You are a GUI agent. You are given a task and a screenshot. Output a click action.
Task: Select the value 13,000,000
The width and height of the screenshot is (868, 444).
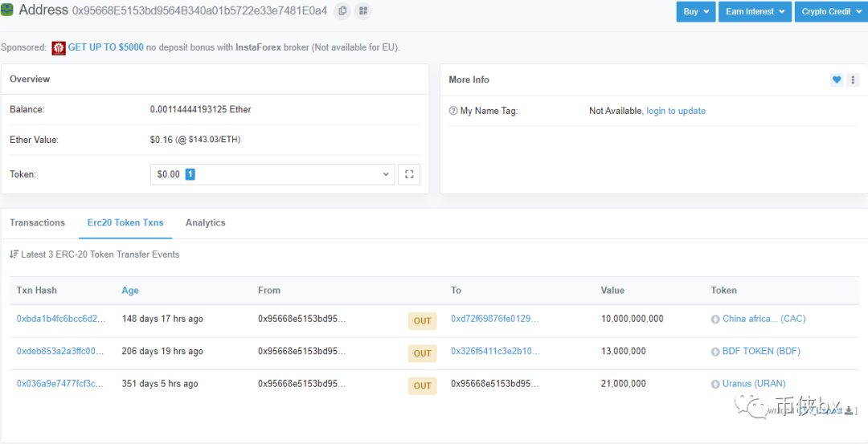pyautogui.click(x=624, y=352)
